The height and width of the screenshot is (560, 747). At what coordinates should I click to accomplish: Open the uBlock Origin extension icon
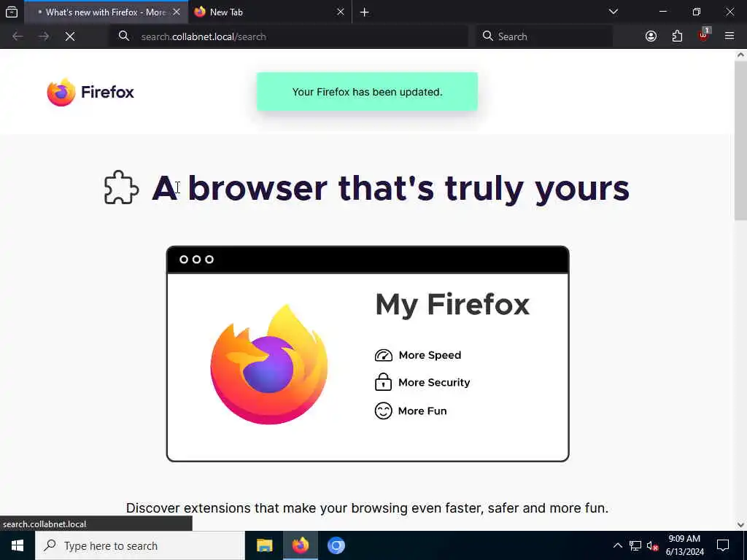[704, 36]
